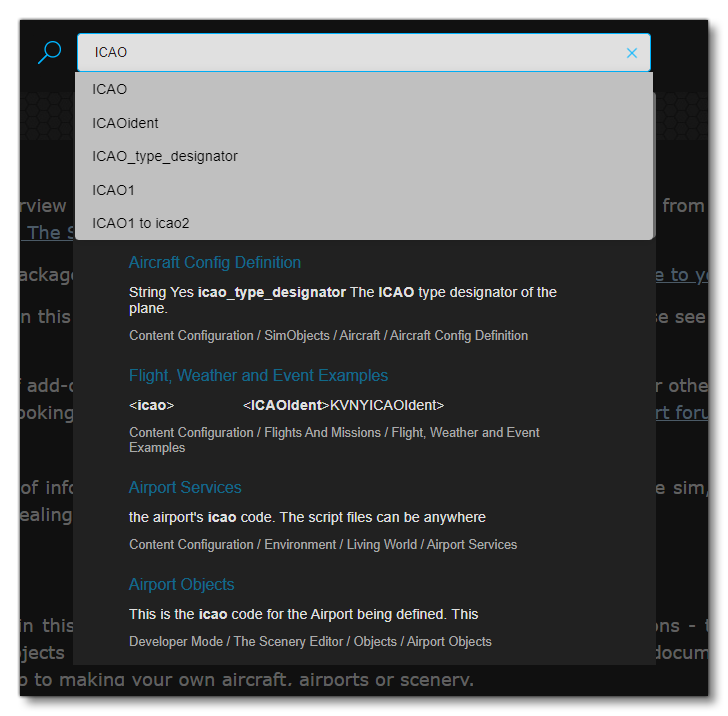Open the Airport Services search result
Screen dimensions: 728x716
(185, 488)
